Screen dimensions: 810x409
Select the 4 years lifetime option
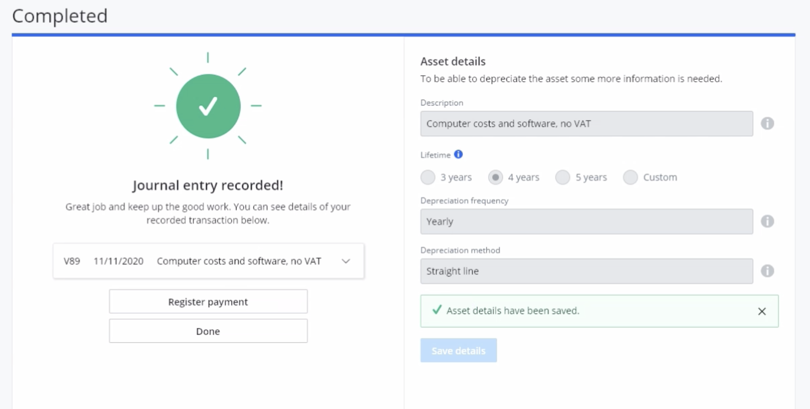pos(495,177)
